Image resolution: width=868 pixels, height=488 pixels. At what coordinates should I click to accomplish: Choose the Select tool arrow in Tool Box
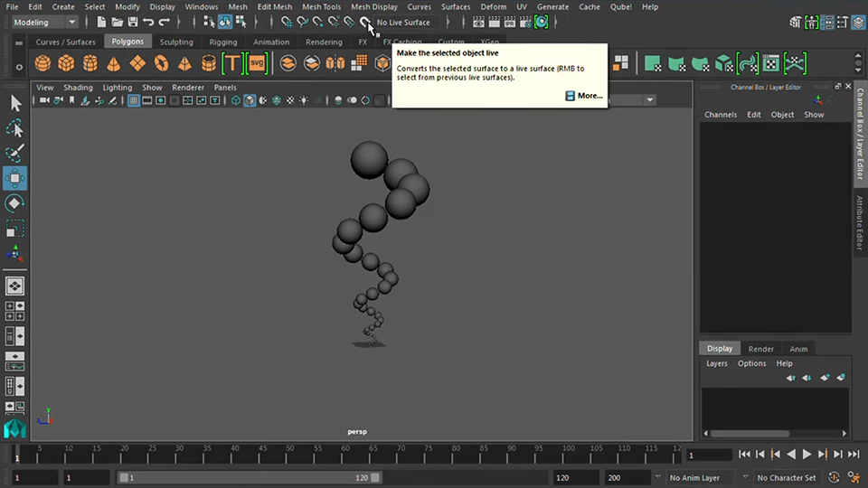pos(15,103)
